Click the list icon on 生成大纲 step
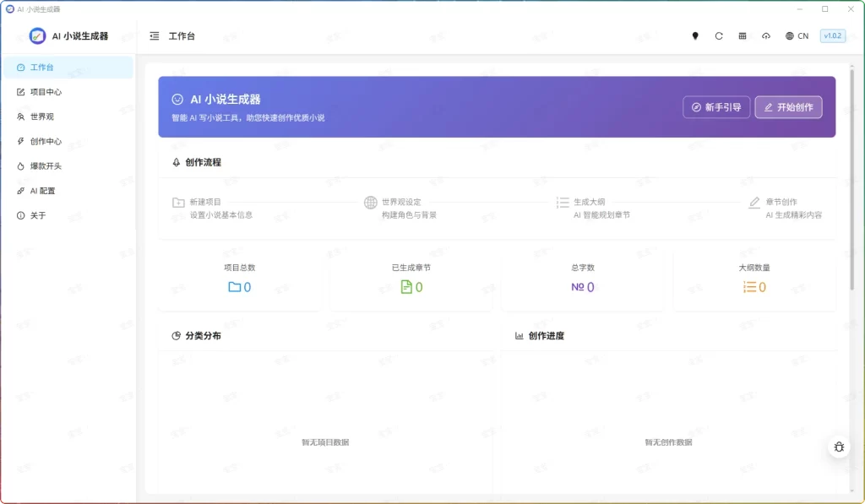 click(x=563, y=203)
